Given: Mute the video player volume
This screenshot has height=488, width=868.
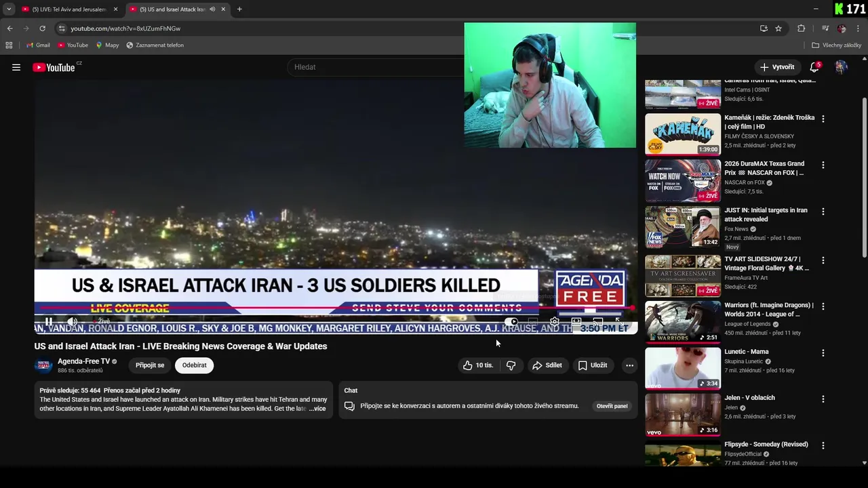Looking at the screenshot, I should point(72,321).
